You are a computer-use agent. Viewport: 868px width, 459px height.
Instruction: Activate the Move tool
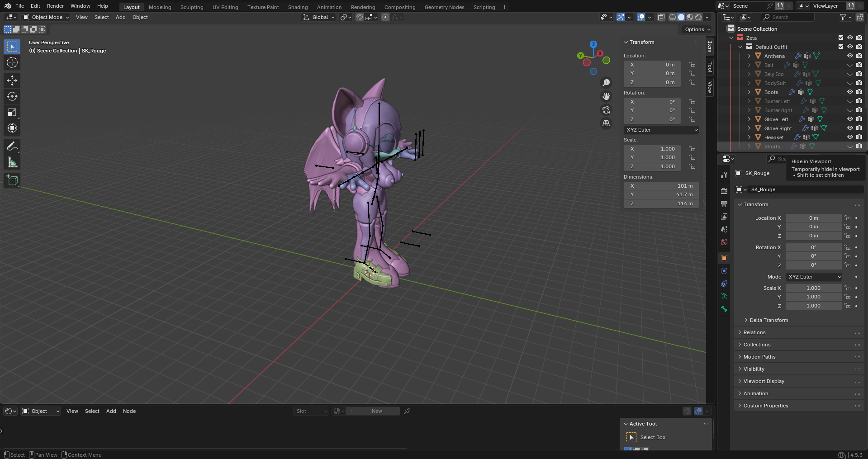(12, 80)
